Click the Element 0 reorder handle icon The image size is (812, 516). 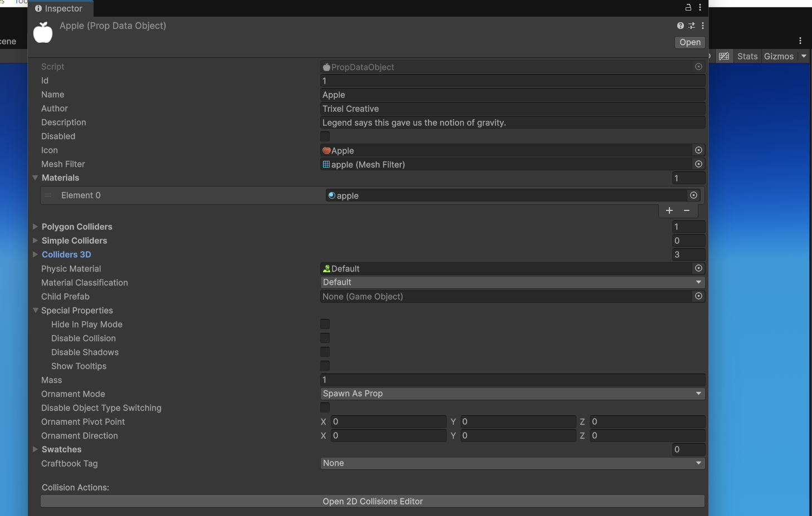[48, 195]
